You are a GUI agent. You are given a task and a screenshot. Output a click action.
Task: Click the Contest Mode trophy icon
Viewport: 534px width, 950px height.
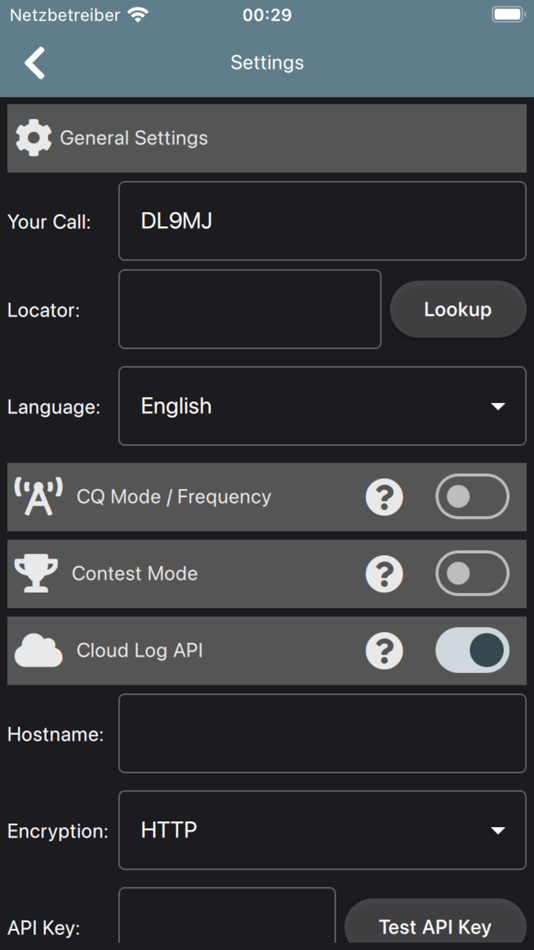click(36, 573)
